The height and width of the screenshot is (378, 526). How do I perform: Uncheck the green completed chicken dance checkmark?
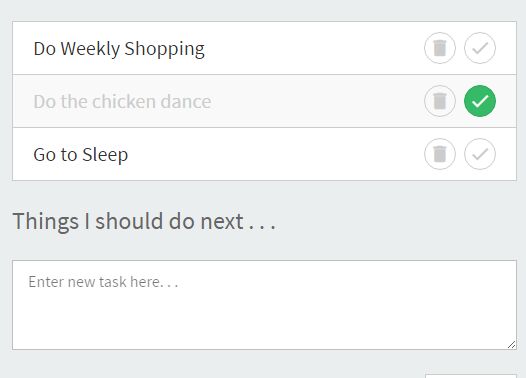(480, 101)
